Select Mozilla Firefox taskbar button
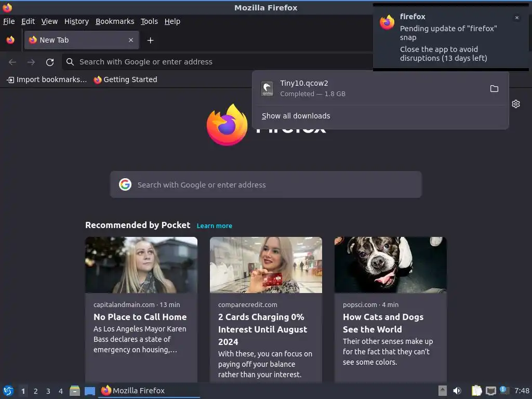The height and width of the screenshot is (399, 532). 149,391
